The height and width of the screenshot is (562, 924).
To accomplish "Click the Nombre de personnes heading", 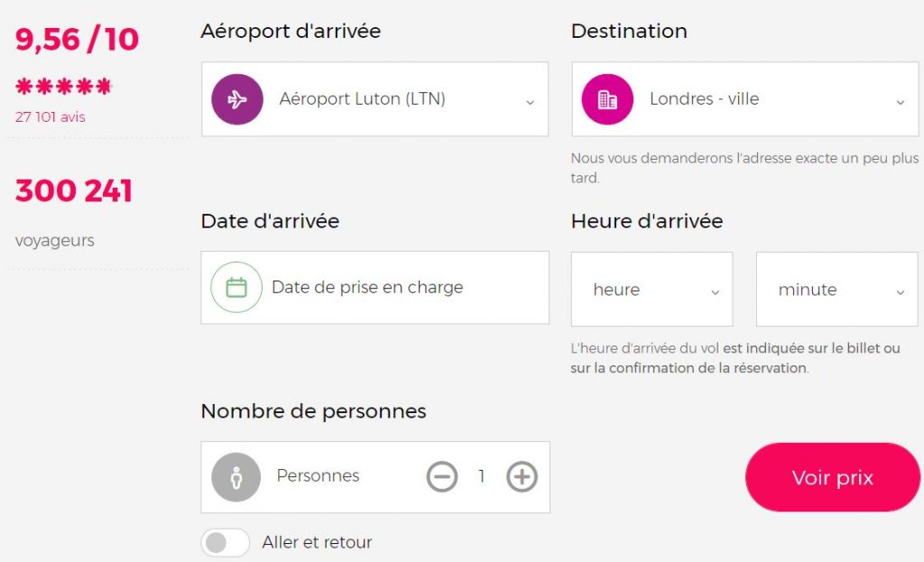I will click(x=313, y=411).
